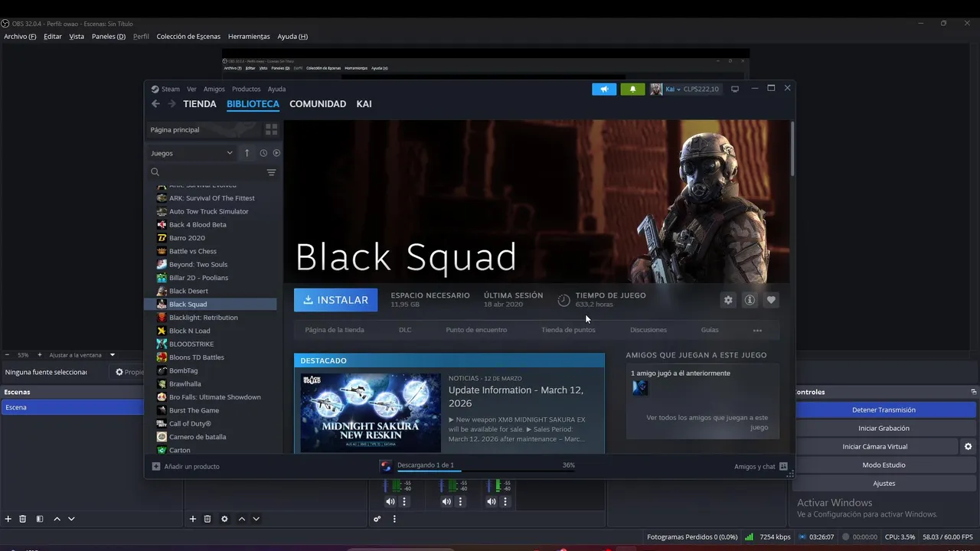Open scene filters icon in Escenas toolbar
This screenshot has height=551, width=980.
click(x=40, y=519)
